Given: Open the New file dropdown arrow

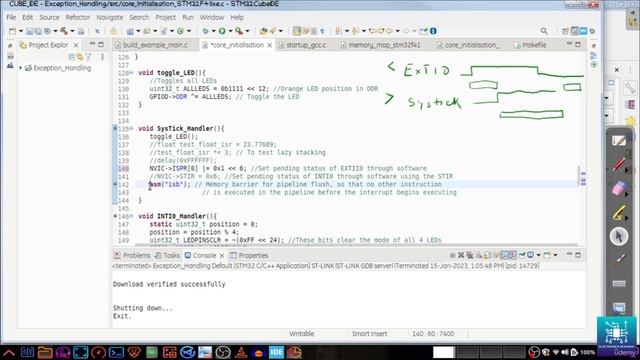Looking at the screenshot, I should click(x=20, y=31).
